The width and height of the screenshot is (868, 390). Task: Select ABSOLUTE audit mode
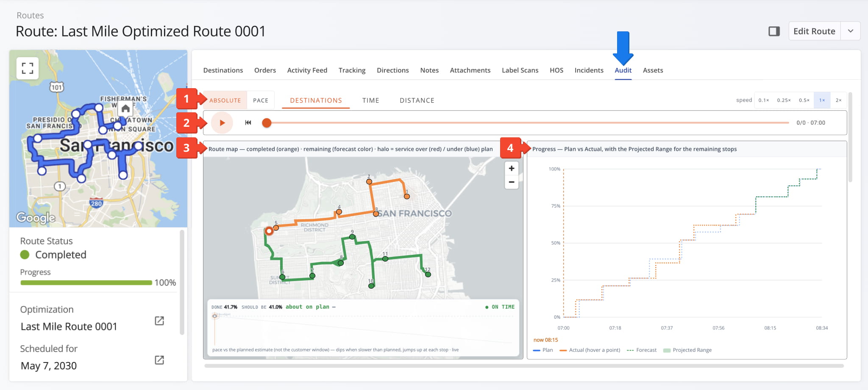(225, 100)
